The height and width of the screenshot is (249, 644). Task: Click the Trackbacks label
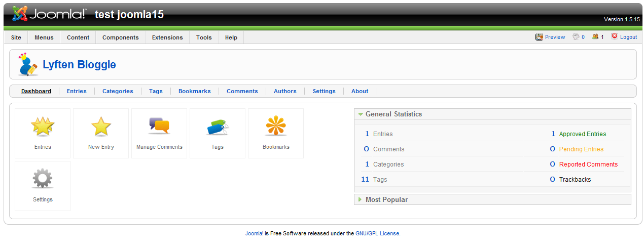point(575,180)
